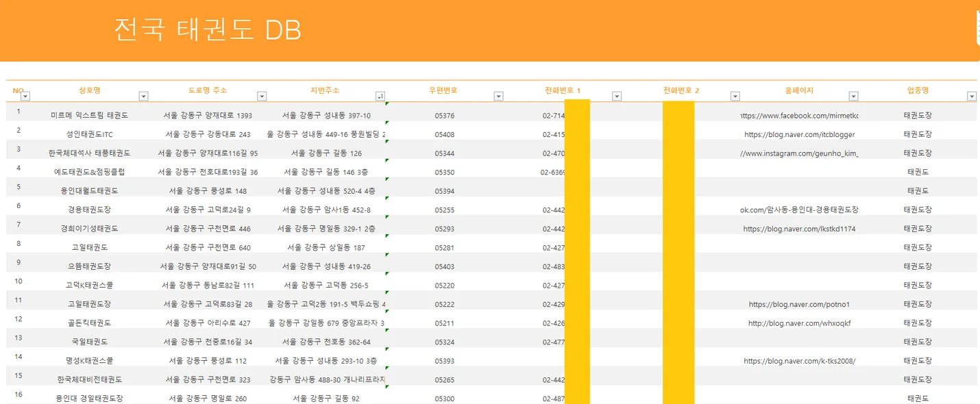Open the 암사동-용인대-경용태권도장 homepage link
The image size is (980, 404).
click(799, 210)
